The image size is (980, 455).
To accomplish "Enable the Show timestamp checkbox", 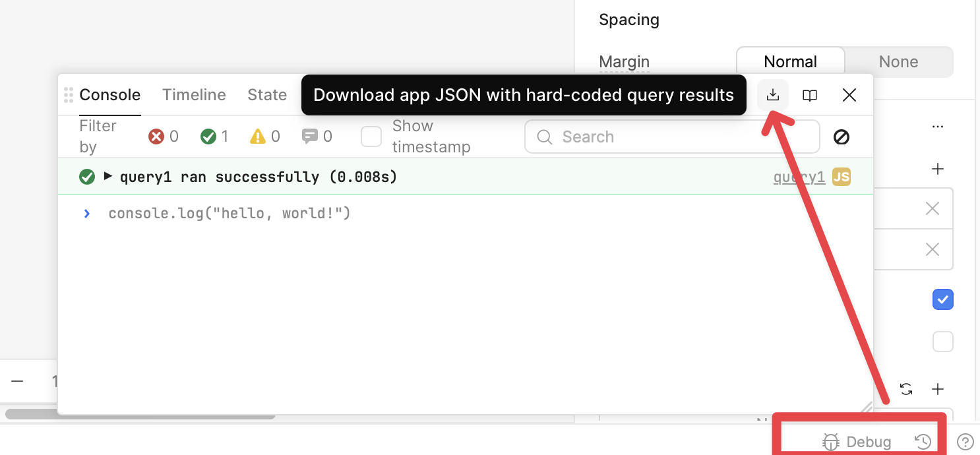I will [x=371, y=136].
